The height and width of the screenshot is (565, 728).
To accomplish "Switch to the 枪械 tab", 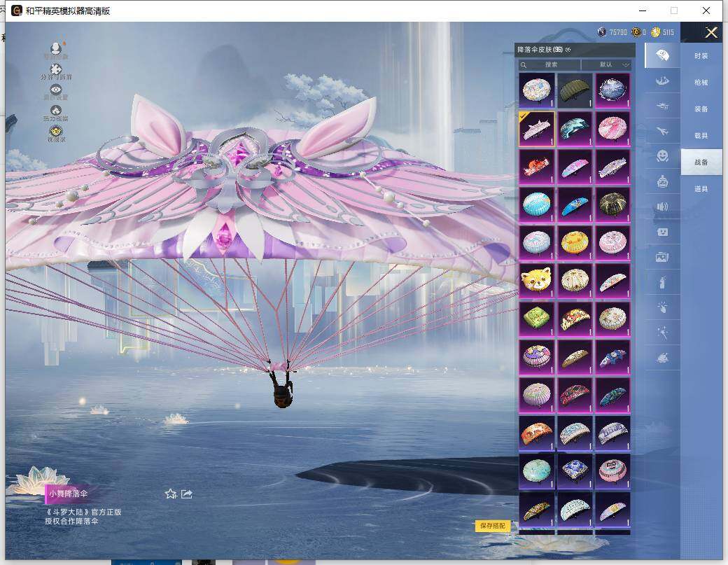I will click(701, 82).
